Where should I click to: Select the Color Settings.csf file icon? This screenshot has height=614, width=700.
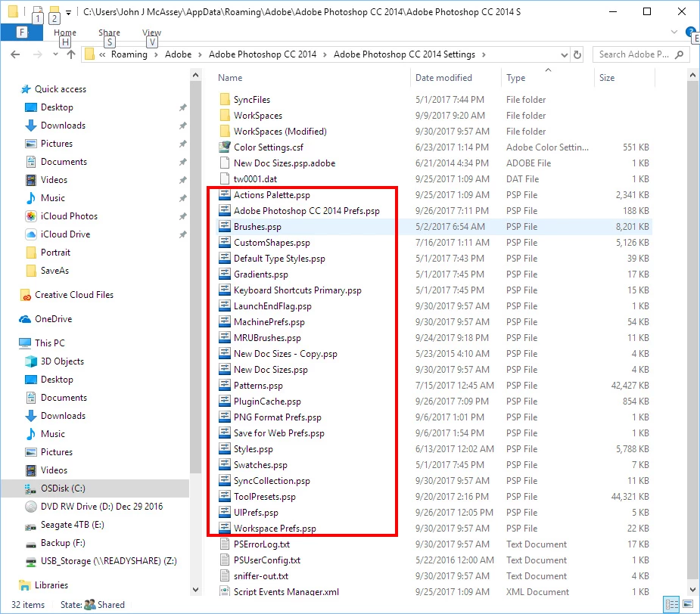225,147
